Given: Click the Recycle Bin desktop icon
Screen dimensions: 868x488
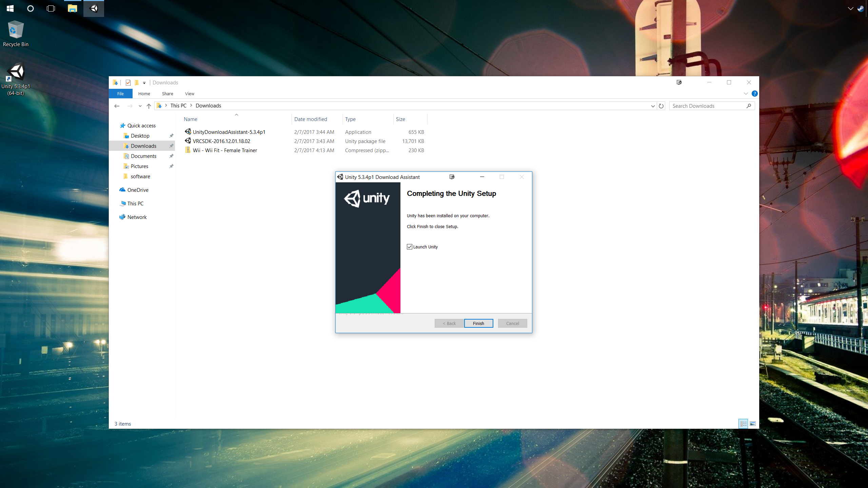Looking at the screenshot, I should click(x=16, y=30).
